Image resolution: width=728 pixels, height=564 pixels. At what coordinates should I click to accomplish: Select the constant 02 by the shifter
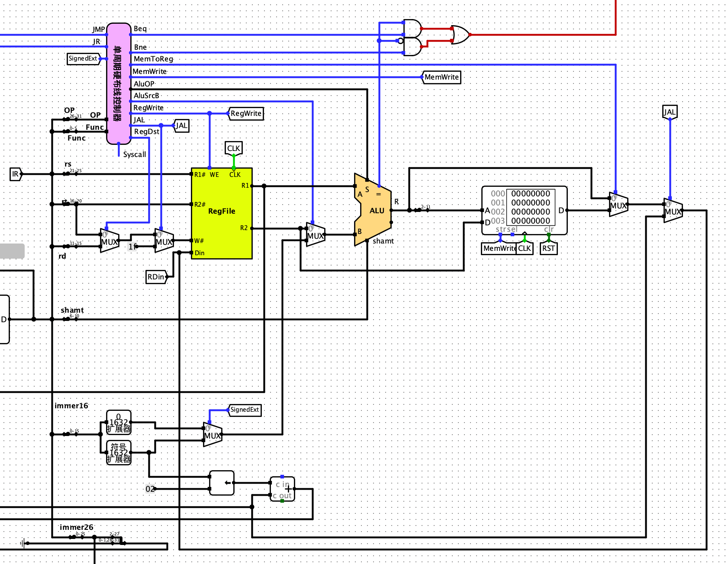tap(150, 489)
